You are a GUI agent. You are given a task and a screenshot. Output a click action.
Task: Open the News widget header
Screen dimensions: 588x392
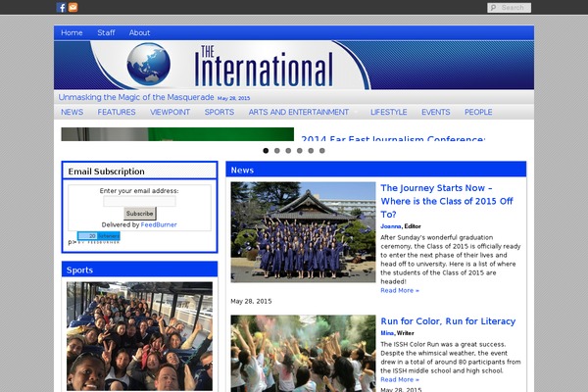point(242,171)
